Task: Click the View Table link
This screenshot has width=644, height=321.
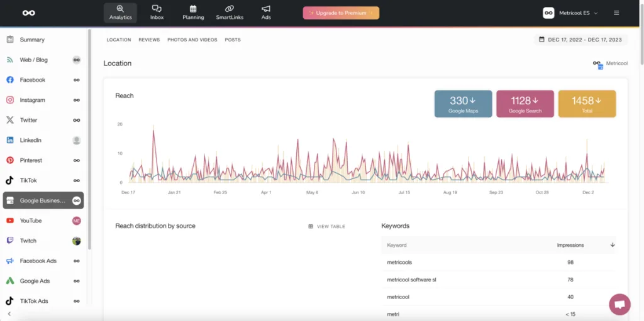Action: 326,226
